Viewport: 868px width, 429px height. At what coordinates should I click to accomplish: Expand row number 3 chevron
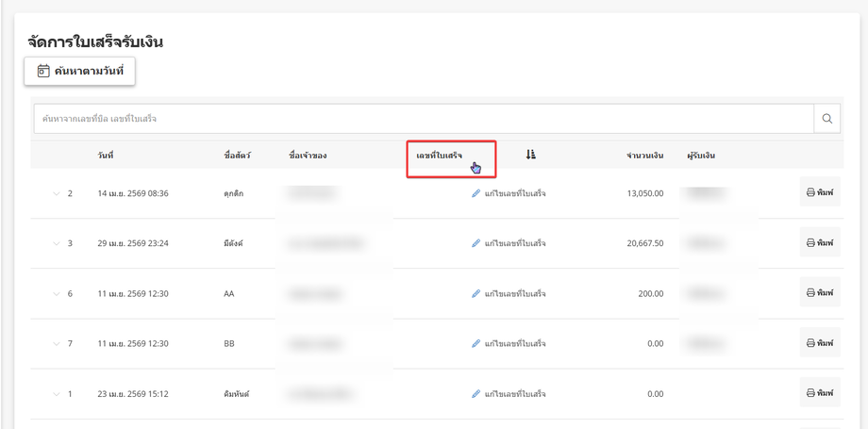(56, 243)
